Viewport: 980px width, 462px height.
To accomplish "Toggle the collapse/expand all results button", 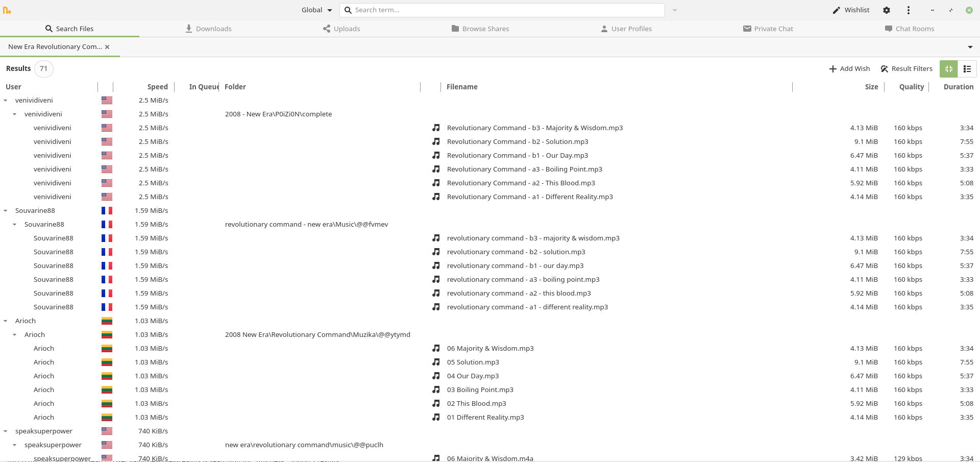I will tap(949, 69).
